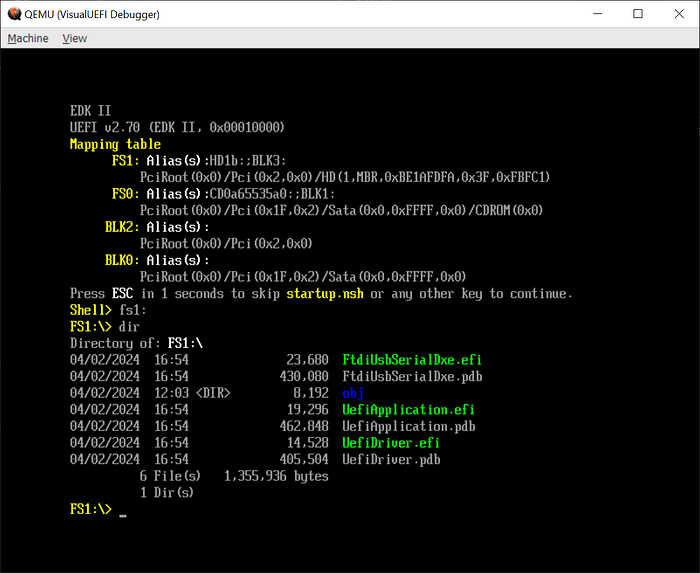Open the Machine menu

point(28,38)
